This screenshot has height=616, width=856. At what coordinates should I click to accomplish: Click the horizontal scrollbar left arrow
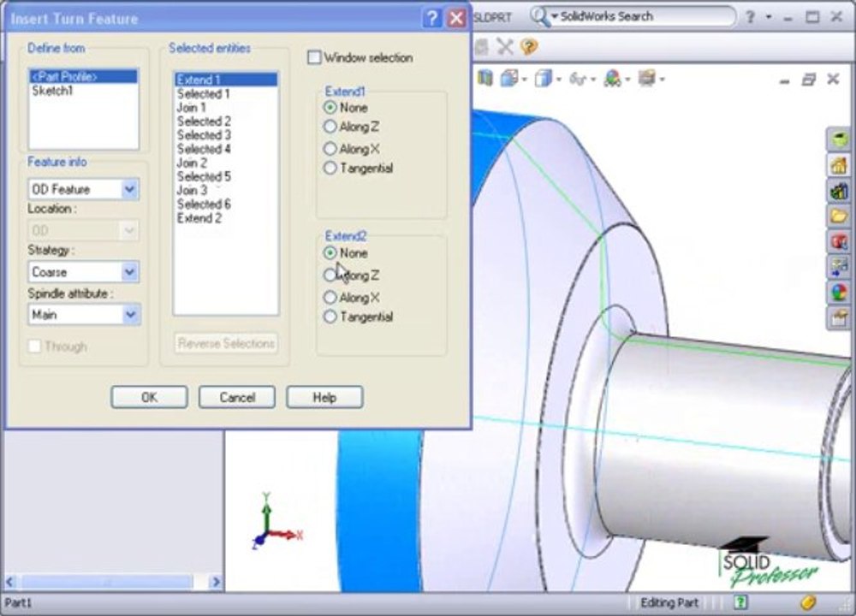click(9, 582)
